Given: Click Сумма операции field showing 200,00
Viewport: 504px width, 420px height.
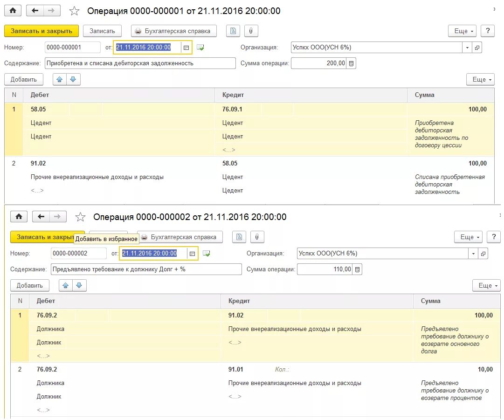Looking at the screenshot, I should [319, 63].
